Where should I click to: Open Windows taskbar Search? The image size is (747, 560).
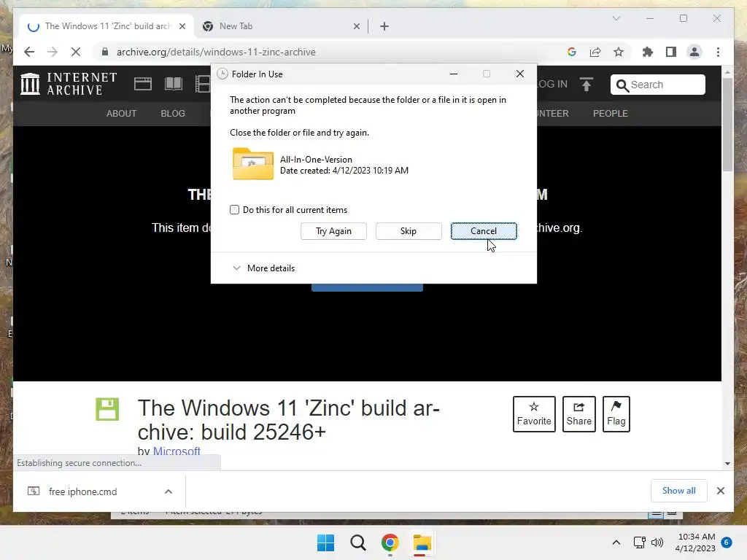[357, 542]
